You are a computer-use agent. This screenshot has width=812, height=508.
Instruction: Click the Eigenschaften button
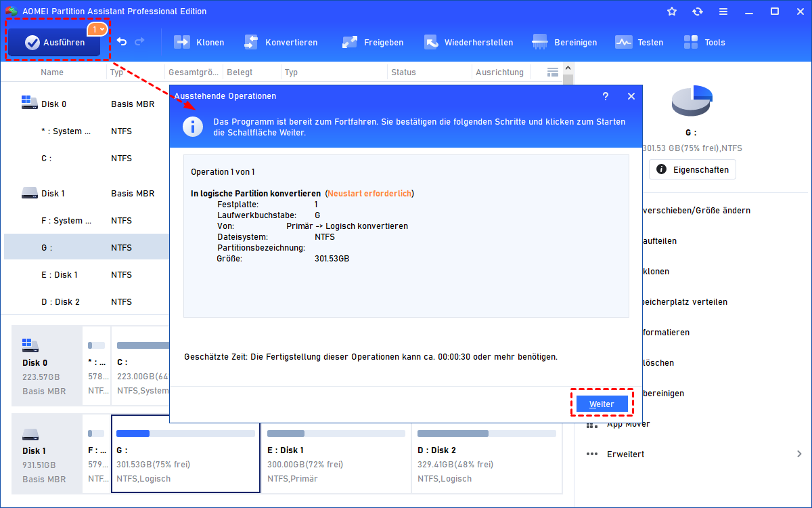coord(692,169)
